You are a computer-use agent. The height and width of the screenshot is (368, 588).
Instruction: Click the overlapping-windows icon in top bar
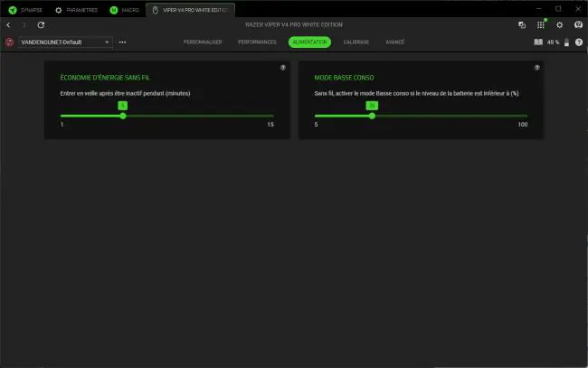(x=522, y=25)
